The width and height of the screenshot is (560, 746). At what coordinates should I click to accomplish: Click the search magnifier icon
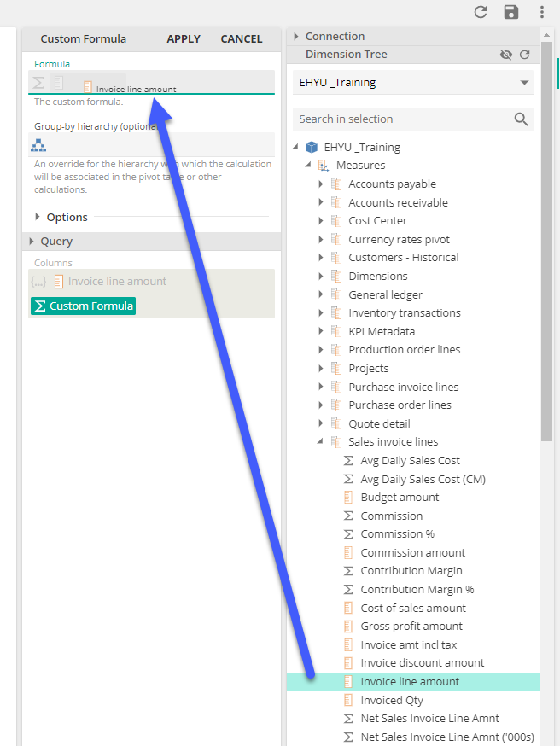(x=521, y=119)
